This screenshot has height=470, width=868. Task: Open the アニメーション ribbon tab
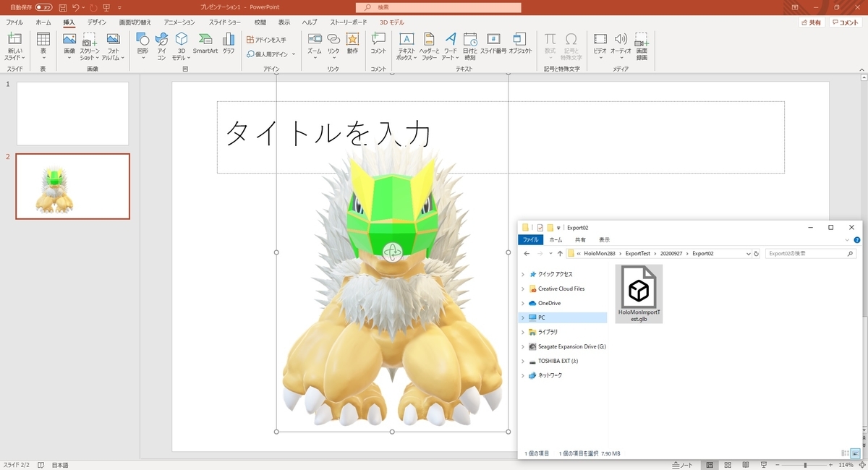tap(179, 22)
